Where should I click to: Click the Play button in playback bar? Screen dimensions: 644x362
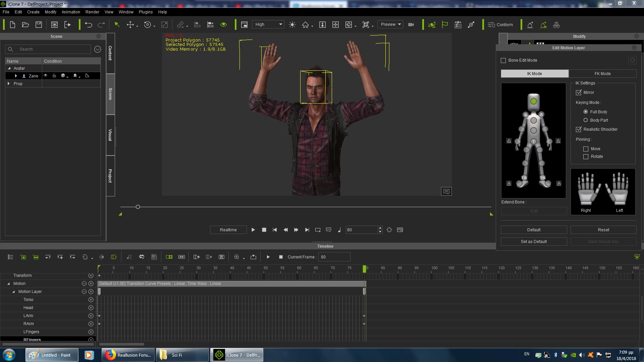click(x=253, y=230)
